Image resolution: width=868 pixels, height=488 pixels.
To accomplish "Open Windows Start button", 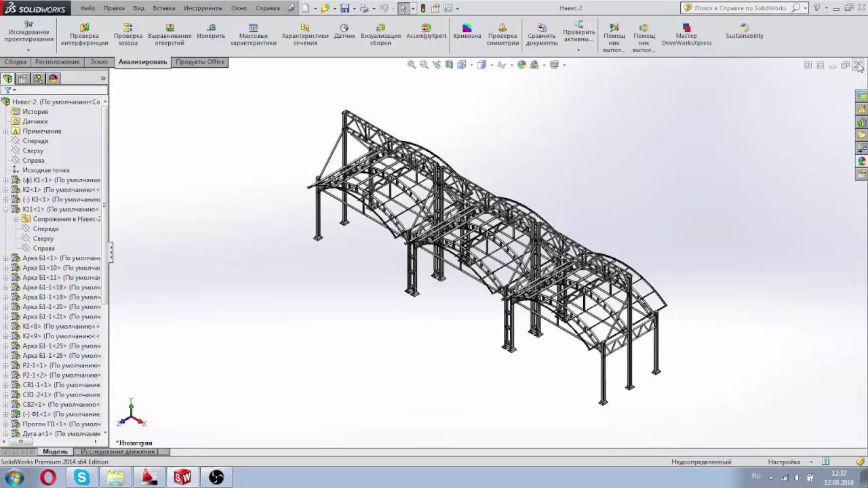I will tap(14, 478).
